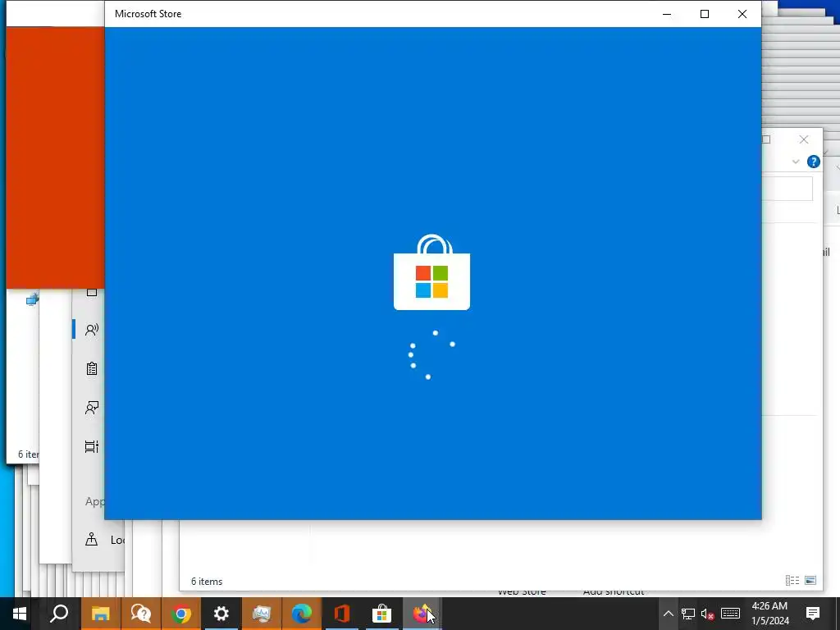Image resolution: width=840 pixels, height=630 pixels.
Task: Click the Microsoft Store bag logo
Action: coord(431,272)
